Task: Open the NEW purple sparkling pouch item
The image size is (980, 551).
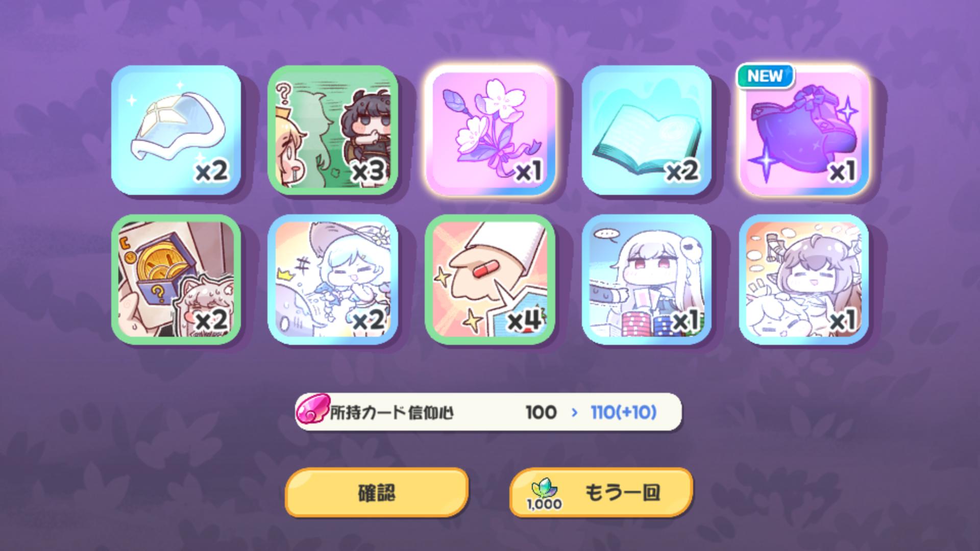Action: pos(804,130)
